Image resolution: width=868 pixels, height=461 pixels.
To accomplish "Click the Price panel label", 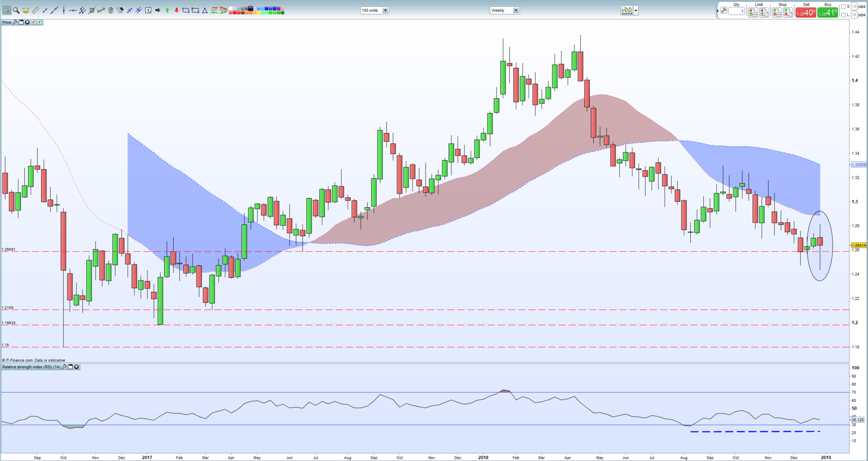I will [7, 22].
